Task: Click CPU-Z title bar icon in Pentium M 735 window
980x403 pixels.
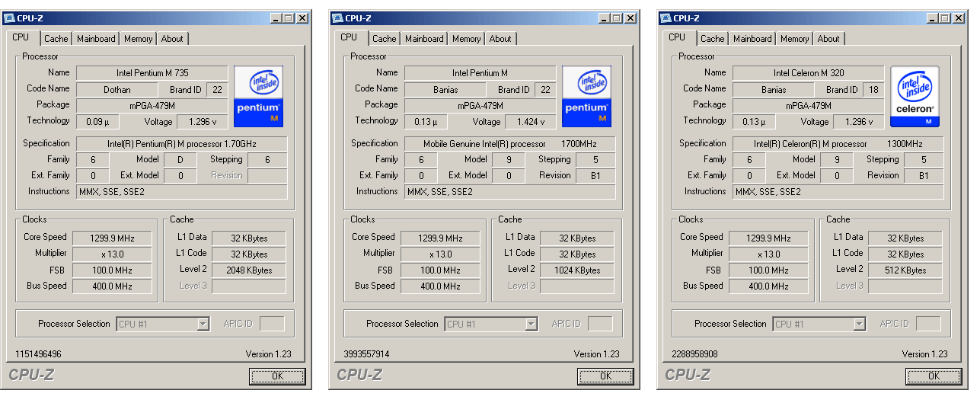Action: 9,18
